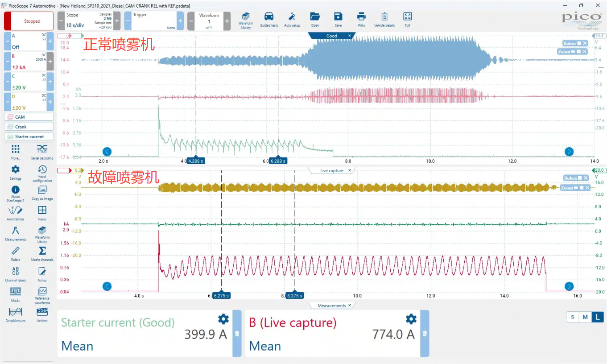This screenshot has width=607, height=364.
Task: Open About PicoScope 7
Action: (x=16, y=194)
